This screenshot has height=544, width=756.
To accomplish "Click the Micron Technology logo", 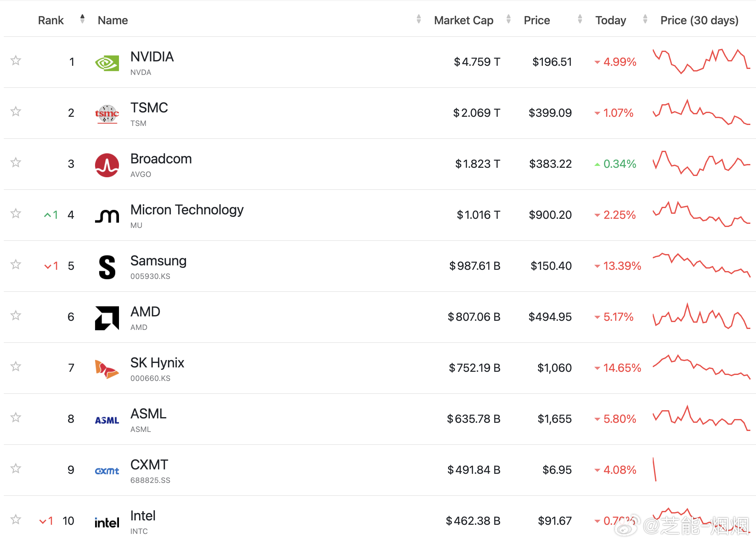I will 107,216.
